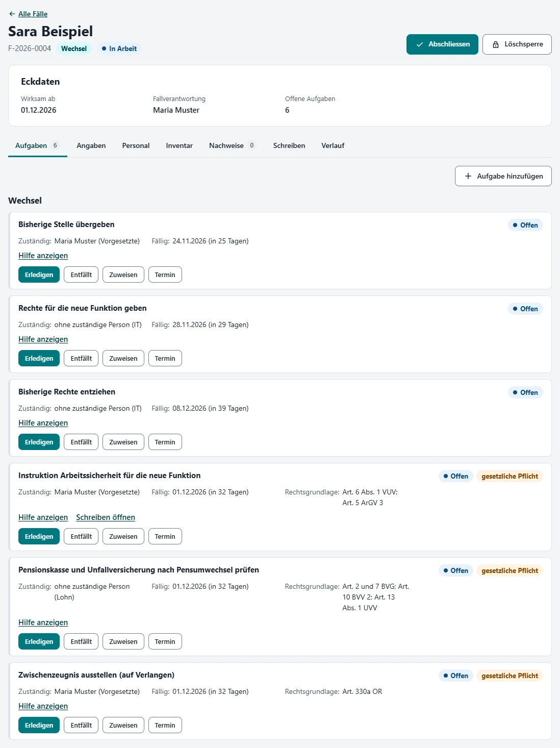Image resolution: width=560 pixels, height=748 pixels.
Task: Click Termin for Zwischenzeugnis ausstellen task
Action: pos(165,725)
